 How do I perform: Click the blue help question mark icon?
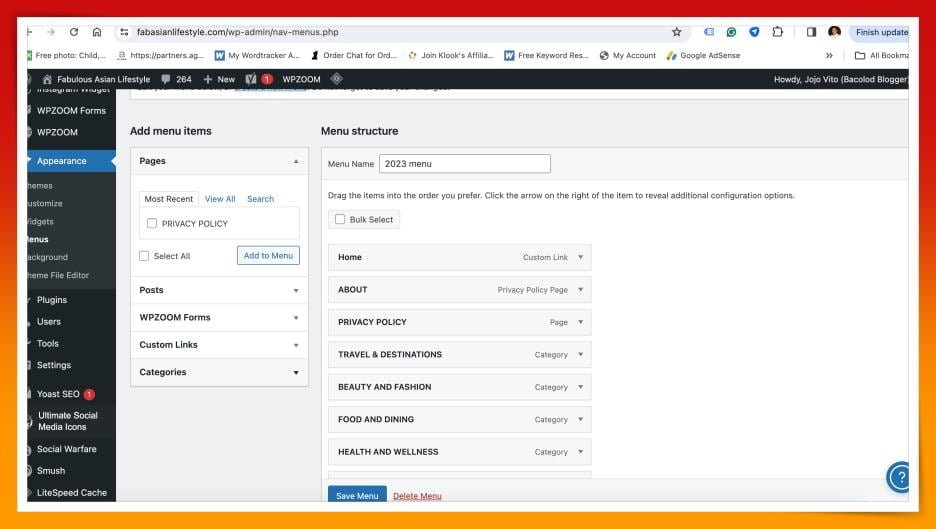tap(899, 477)
